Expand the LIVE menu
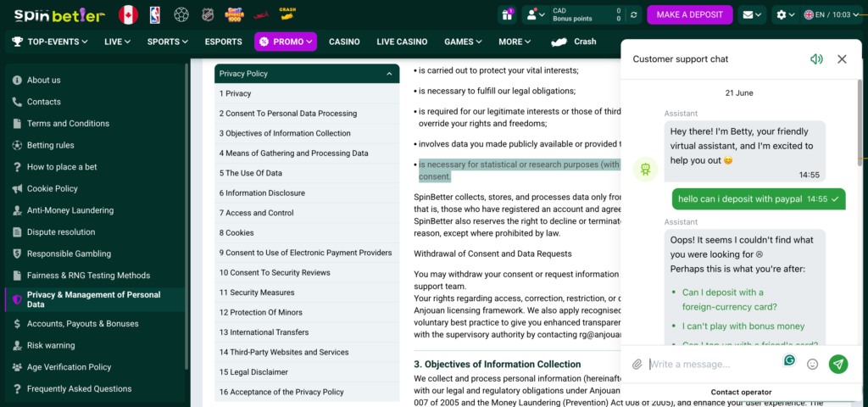 click(117, 42)
